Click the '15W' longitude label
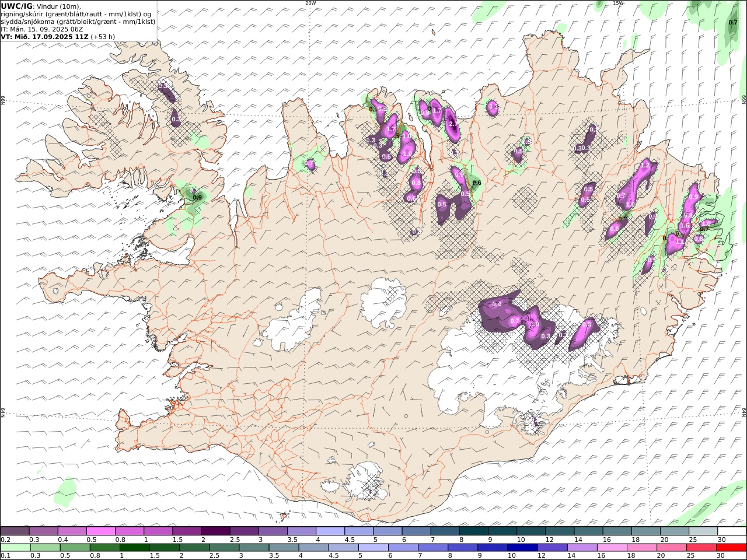The height and width of the screenshot is (560, 747). 618,3
